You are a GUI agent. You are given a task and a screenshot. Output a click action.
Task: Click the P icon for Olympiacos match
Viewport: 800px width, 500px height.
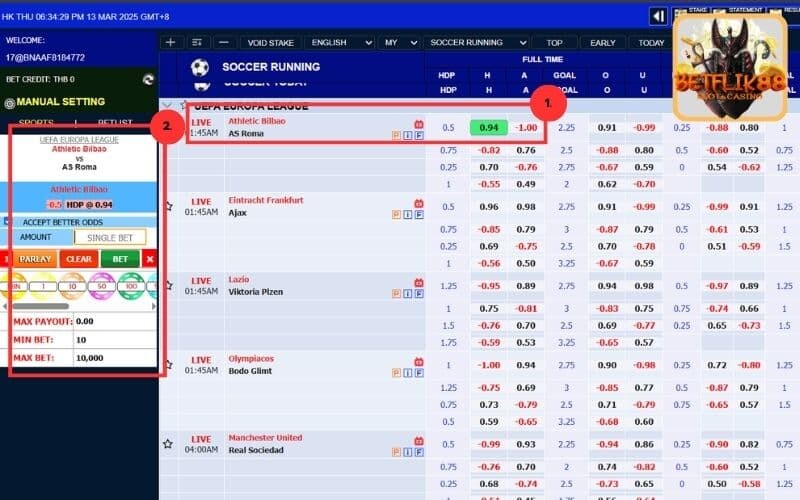click(396, 372)
